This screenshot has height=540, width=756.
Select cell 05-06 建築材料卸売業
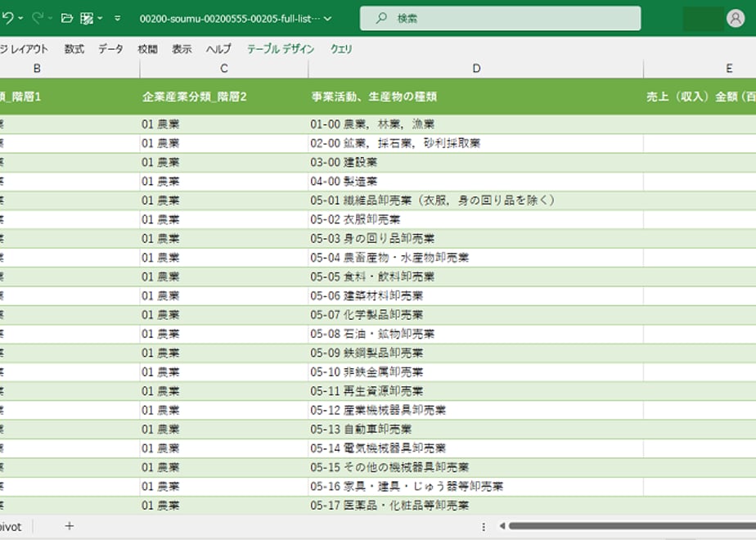(x=476, y=295)
